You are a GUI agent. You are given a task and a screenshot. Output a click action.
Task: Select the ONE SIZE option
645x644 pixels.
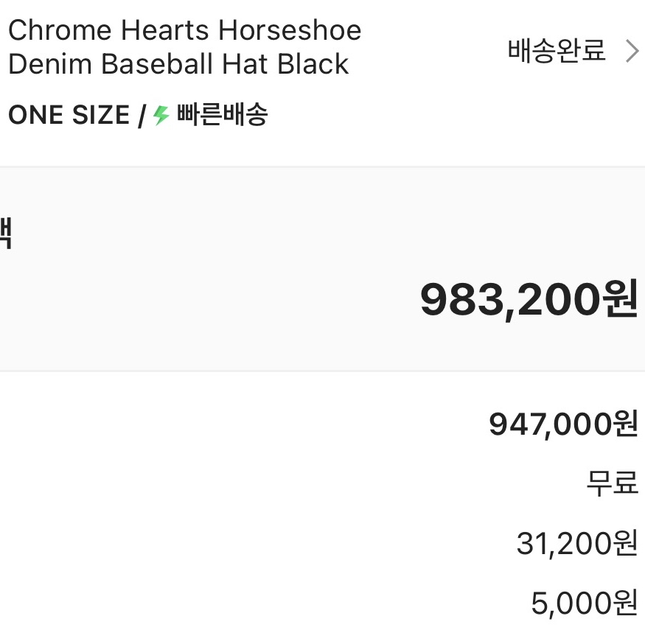pos(68,115)
